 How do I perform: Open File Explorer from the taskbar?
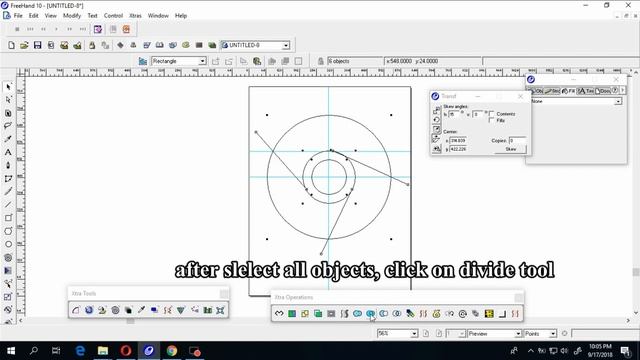point(103,351)
